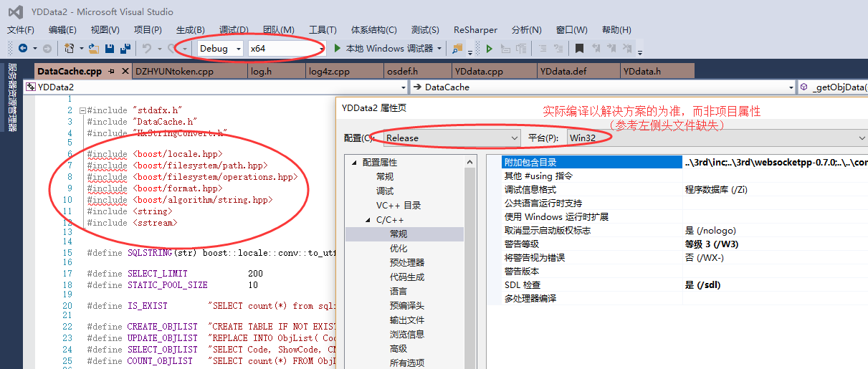The image size is (868, 369).
Task: Open the 测试(S) menu
Action: [x=425, y=30]
